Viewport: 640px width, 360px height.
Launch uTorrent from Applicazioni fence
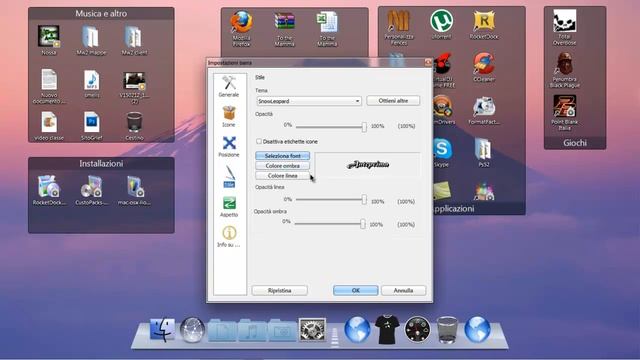(x=442, y=24)
